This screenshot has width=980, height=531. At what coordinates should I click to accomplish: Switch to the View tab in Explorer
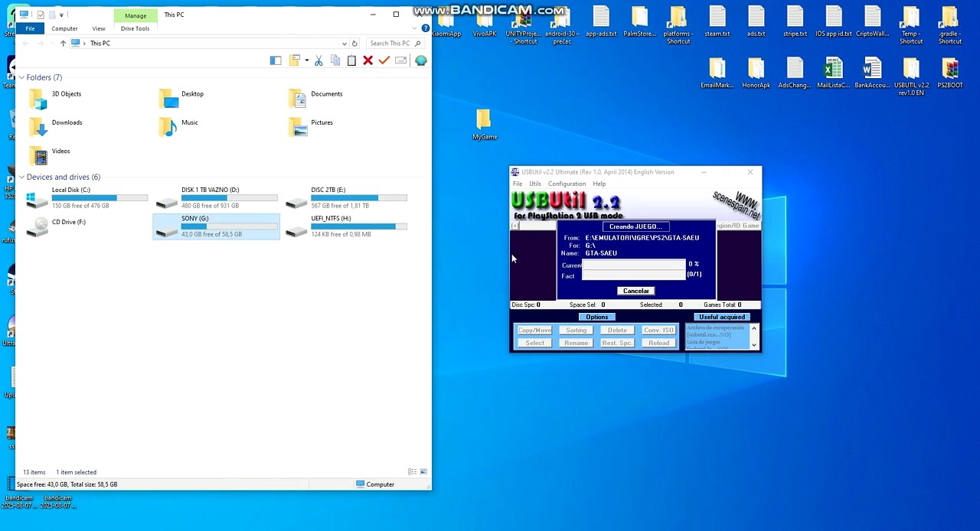[98, 28]
